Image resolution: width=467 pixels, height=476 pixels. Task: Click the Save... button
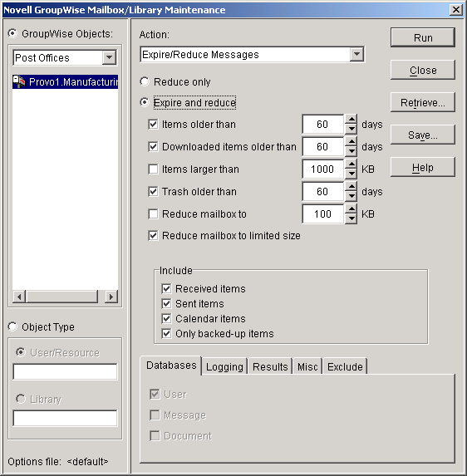click(x=423, y=135)
